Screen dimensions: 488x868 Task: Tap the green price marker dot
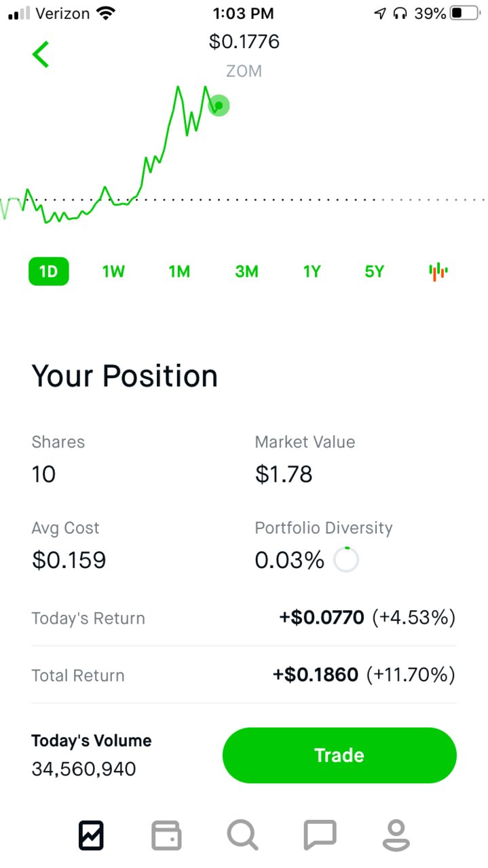click(x=219, y=105)
